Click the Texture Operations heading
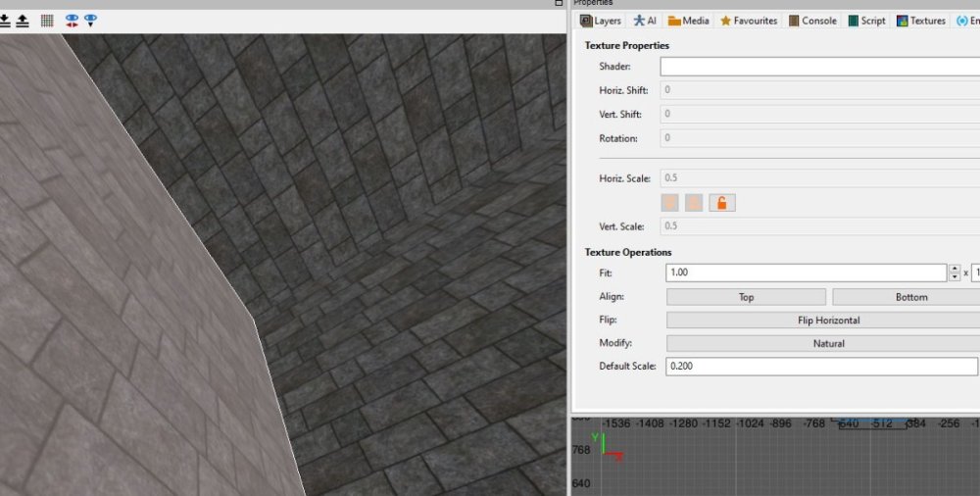980x496 pixels. 628,252
